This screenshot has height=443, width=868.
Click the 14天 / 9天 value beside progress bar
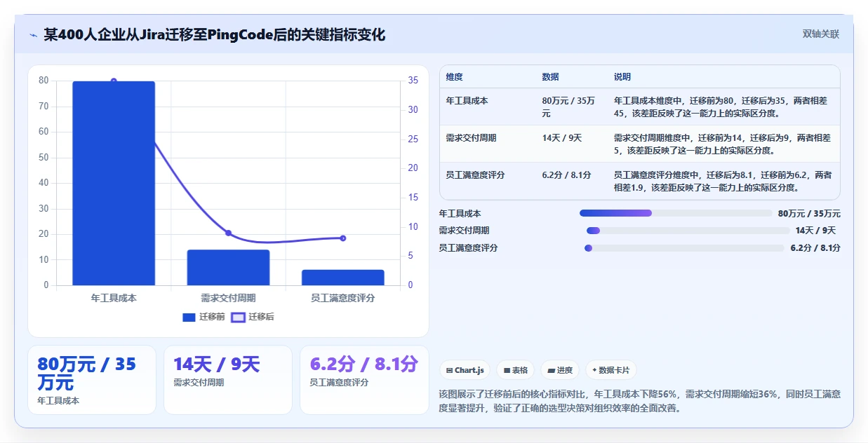coord(815,231)
